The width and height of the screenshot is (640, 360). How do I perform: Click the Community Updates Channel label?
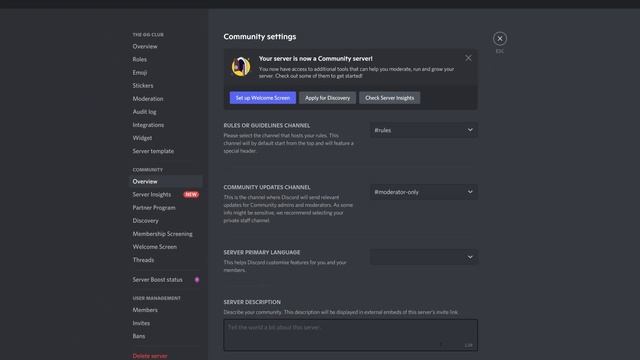tap(267, 187)
